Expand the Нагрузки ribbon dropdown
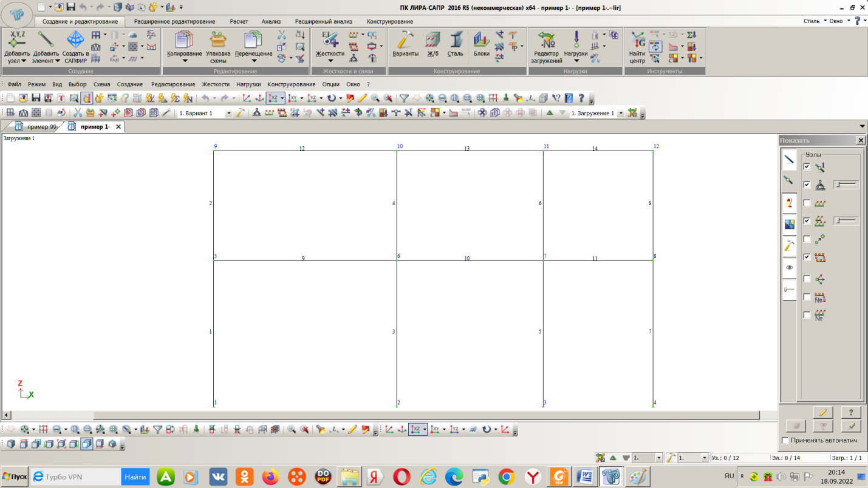This screenshot has width=868, height=488. coord(576,61)
